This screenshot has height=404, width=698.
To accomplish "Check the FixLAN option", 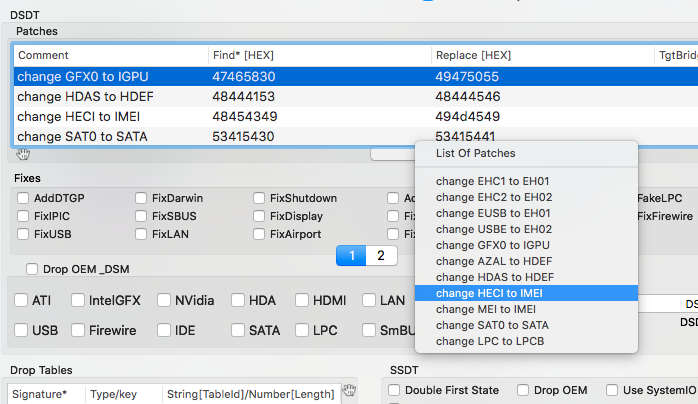I will [x=141, y=234].
